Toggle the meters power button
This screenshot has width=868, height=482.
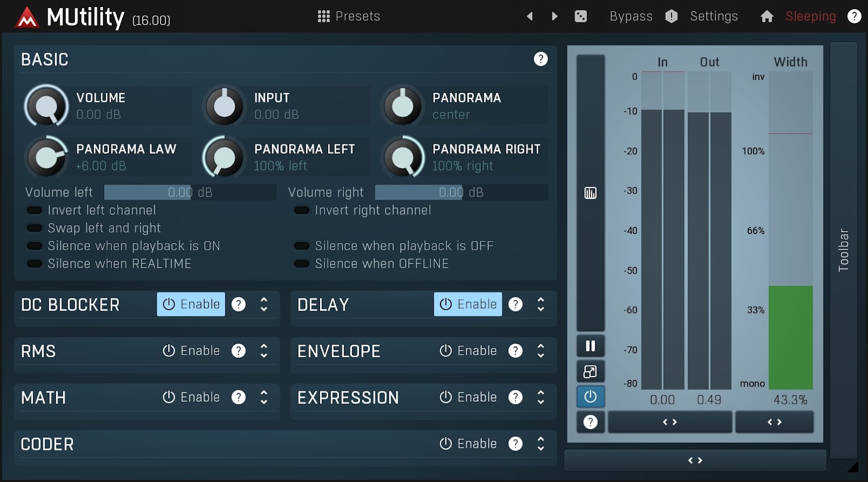pyautogui.click(x=590, y=397)
